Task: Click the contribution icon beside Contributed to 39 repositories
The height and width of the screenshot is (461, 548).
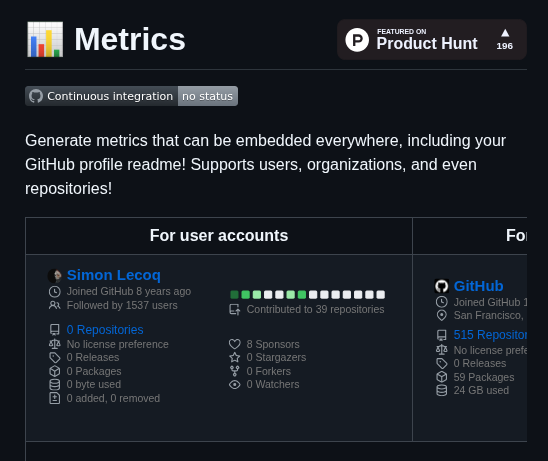Action: pyautogui.click(x=235, y=309)
